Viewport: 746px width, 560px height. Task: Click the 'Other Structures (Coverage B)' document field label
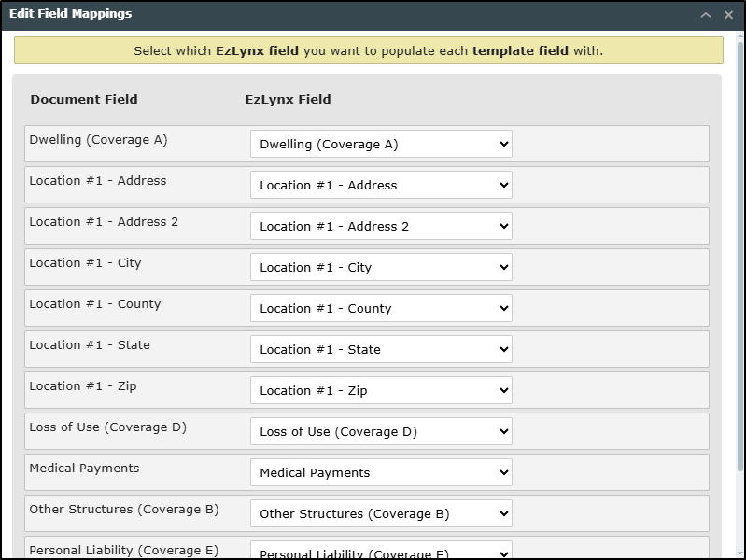(x=124, y=510)
